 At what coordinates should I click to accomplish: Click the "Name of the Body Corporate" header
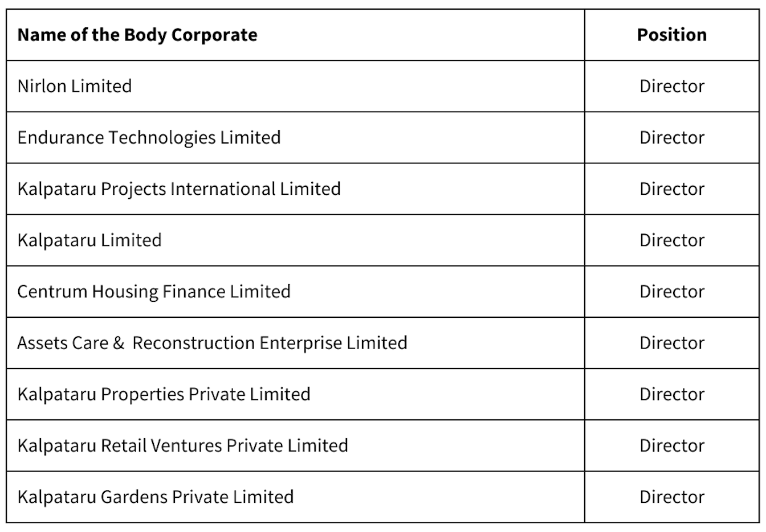[x=137, y=35]
